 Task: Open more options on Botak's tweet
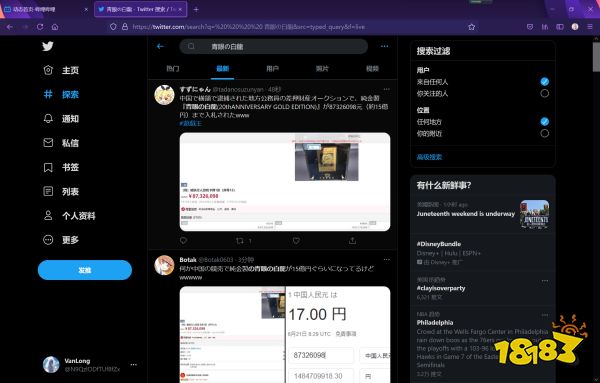(386, 259)
